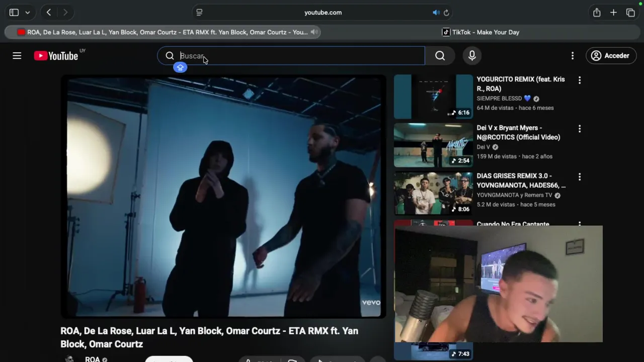
Task: Open a new tab with the plus icon
Action: point(613,13)
